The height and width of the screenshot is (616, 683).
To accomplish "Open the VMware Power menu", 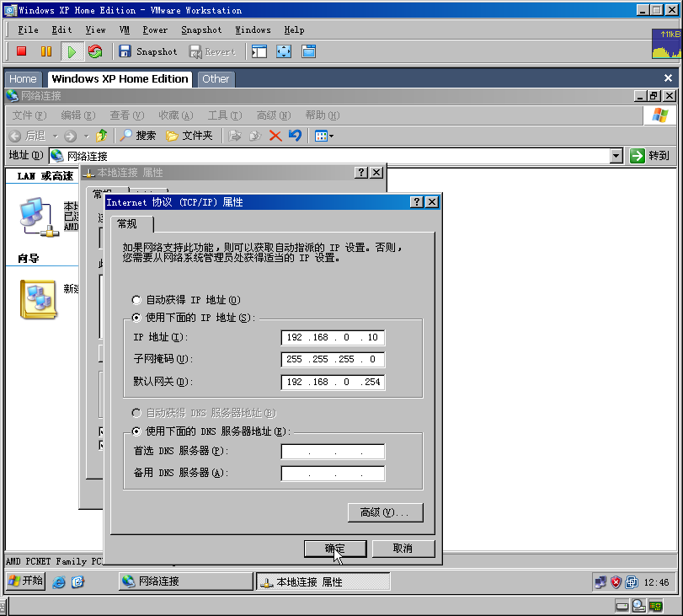I will [x=155, y=30].
